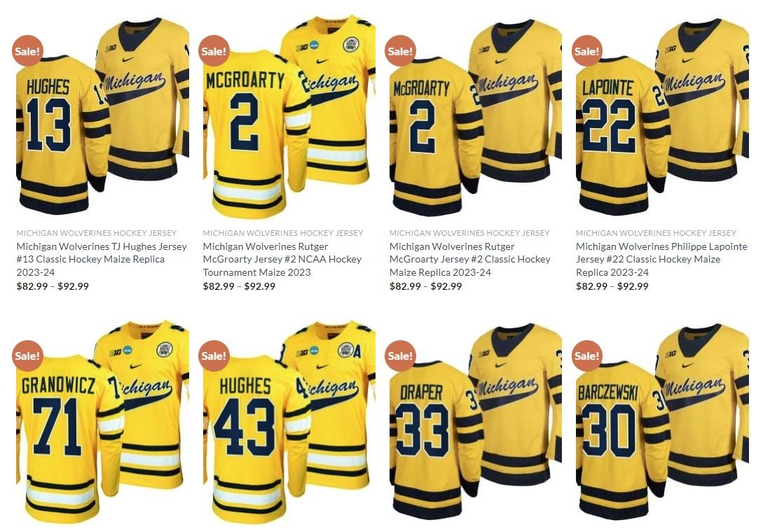Open Rutger McGroarty #2 Classic Maize Replica link
The width and height of the screenshot is (770, 532).
pyautogui.click(x=470, y=259)
